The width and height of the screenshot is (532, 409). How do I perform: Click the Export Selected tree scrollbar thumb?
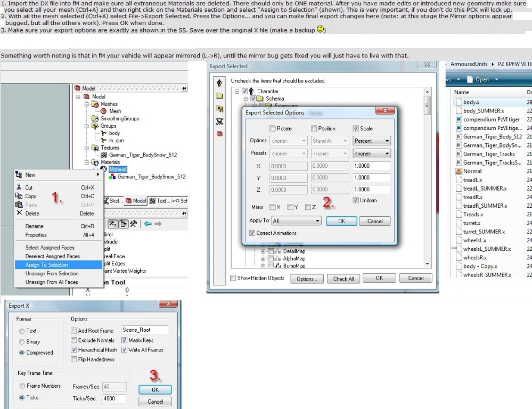(x=427, y=105)
